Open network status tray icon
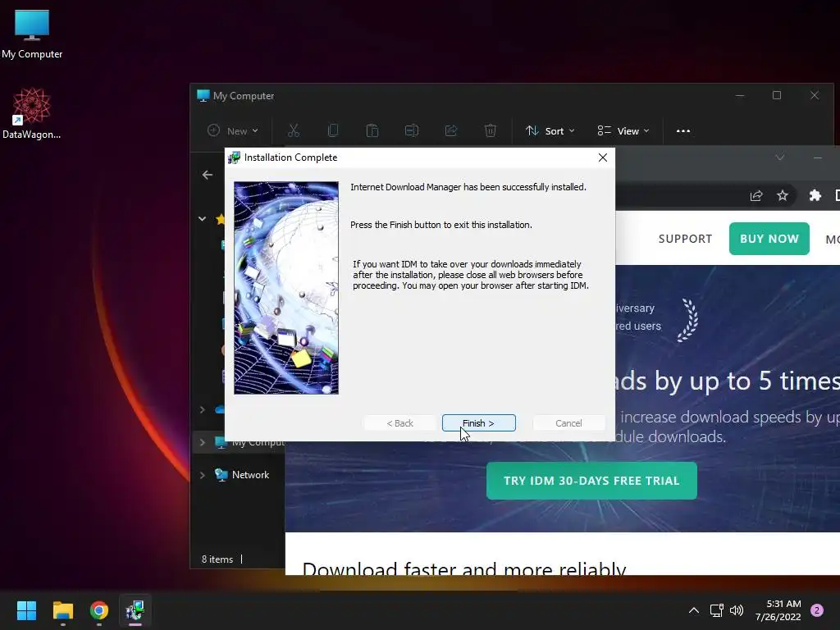 pyautogui.click(x=716, y=610)
